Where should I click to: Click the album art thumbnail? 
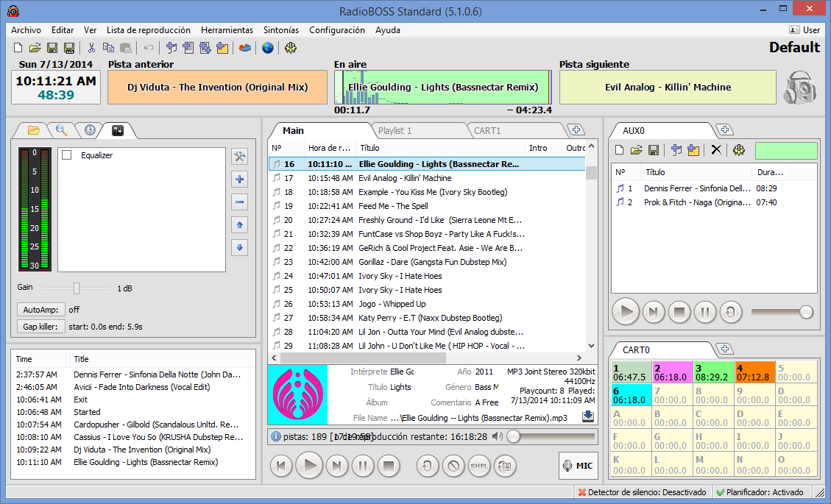pyautogui.click(x=298, y=394)
